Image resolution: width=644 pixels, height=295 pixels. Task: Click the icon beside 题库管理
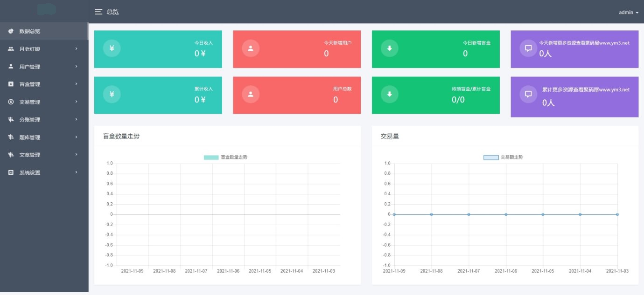(11, 137)
